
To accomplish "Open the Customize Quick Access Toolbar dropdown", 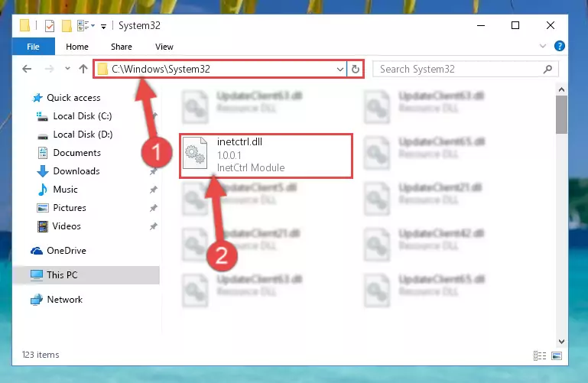I will click(x=103, y=26).
